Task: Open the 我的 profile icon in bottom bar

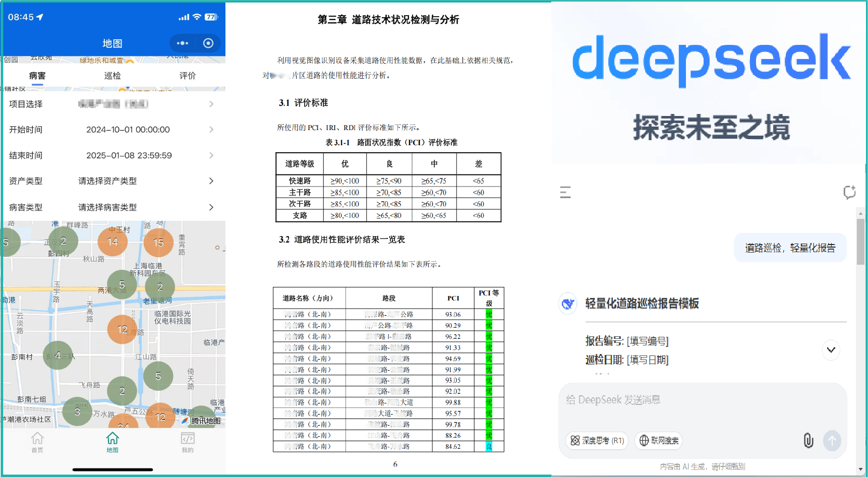Action: point(188,442)
